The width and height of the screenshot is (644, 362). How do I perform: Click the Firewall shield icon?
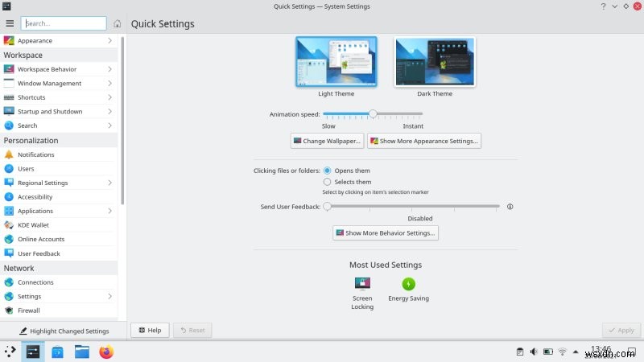pos(9,311)
